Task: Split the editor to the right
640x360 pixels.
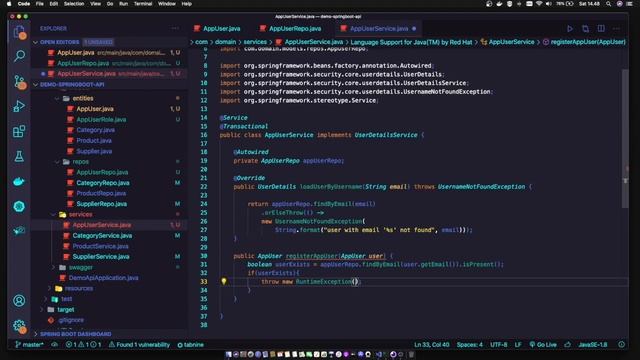Action: [x=601, y=29]
